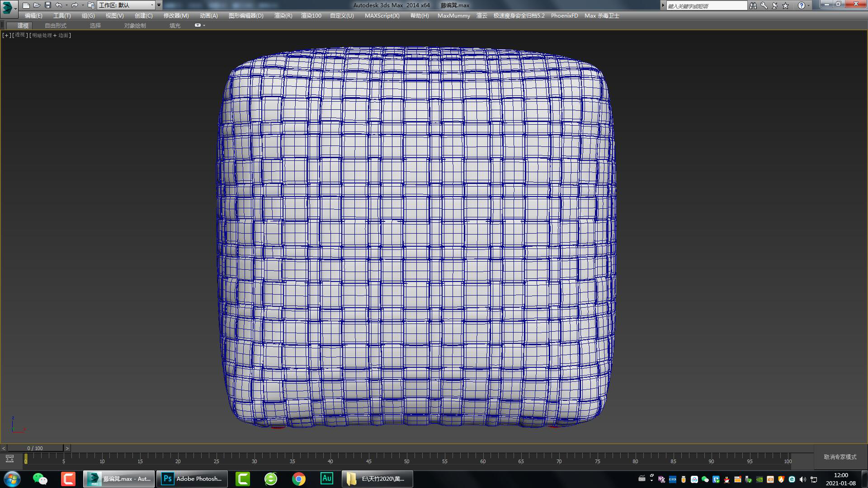The height and width of the screenshot is (488, 868).
Task: Open the 修改器(M) menu
Action: click(176, 15)
